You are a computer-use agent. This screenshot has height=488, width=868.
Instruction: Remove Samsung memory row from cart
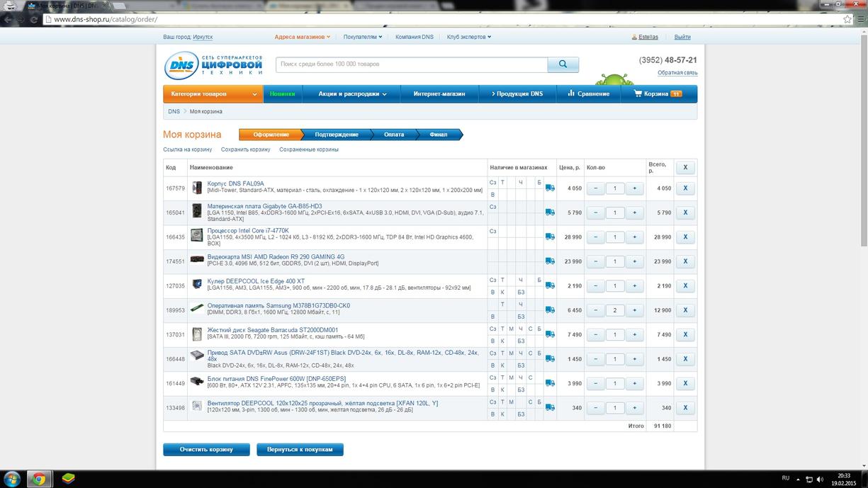685,310
